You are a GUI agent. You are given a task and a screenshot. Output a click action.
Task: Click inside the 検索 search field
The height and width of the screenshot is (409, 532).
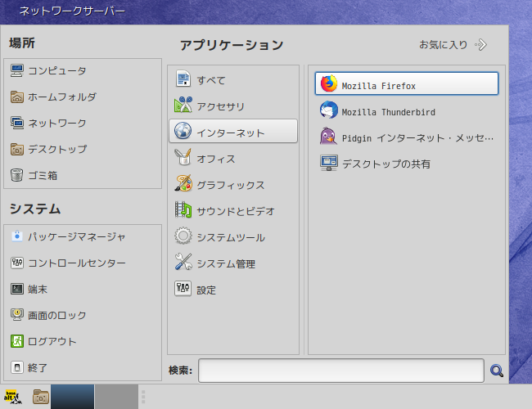pyautogui.click(x=341, y=371)
